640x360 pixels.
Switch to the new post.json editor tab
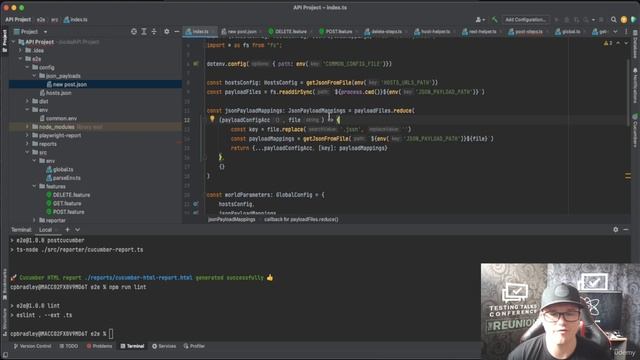[242, 31]
